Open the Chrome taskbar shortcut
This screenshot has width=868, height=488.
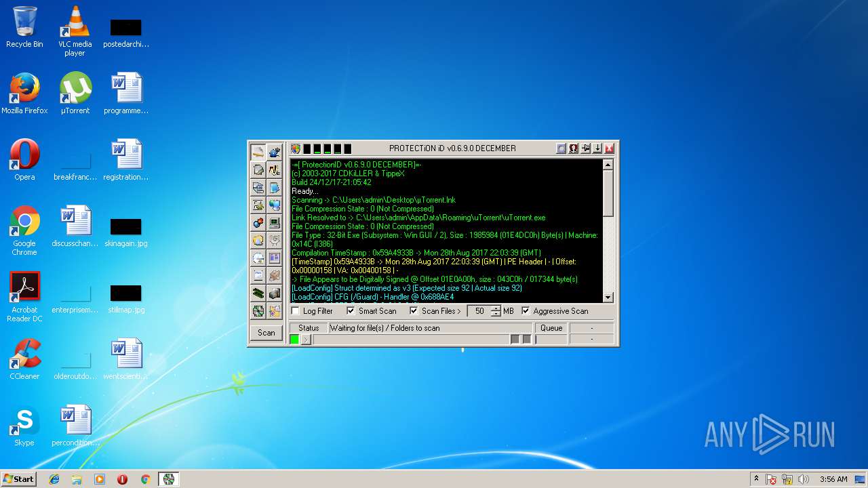[145, 479]
